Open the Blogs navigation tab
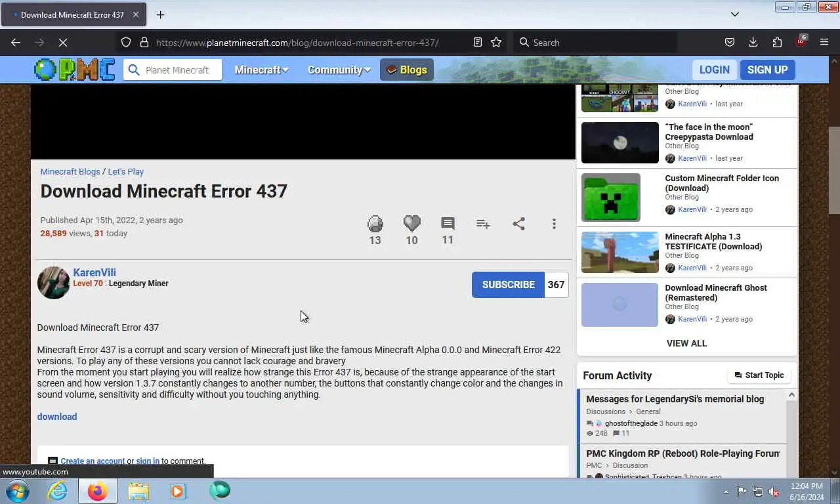This screenshot has height=504, width=840. 406,70
